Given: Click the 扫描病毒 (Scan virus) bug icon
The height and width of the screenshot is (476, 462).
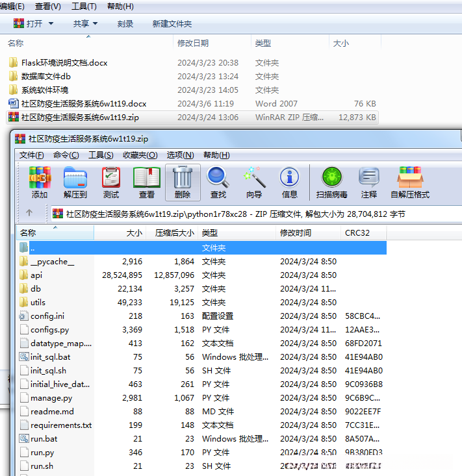Looking at the screenshot, I should click(332, 177).
